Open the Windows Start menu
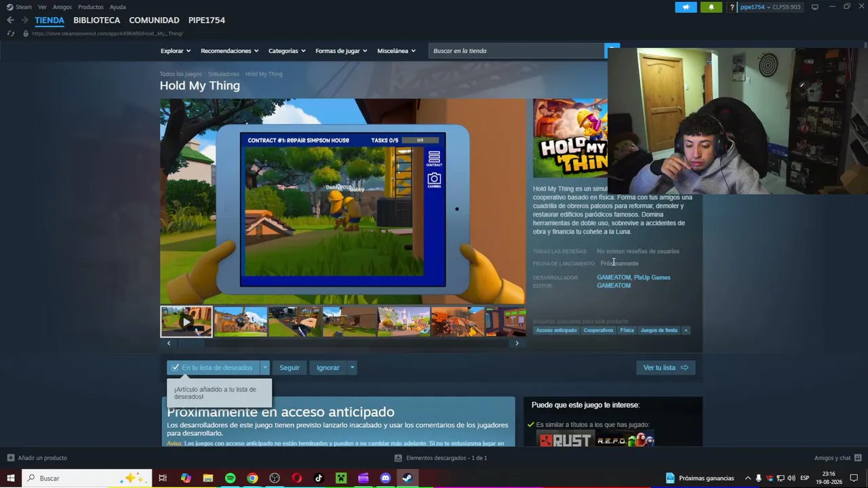 pos(11,479)
